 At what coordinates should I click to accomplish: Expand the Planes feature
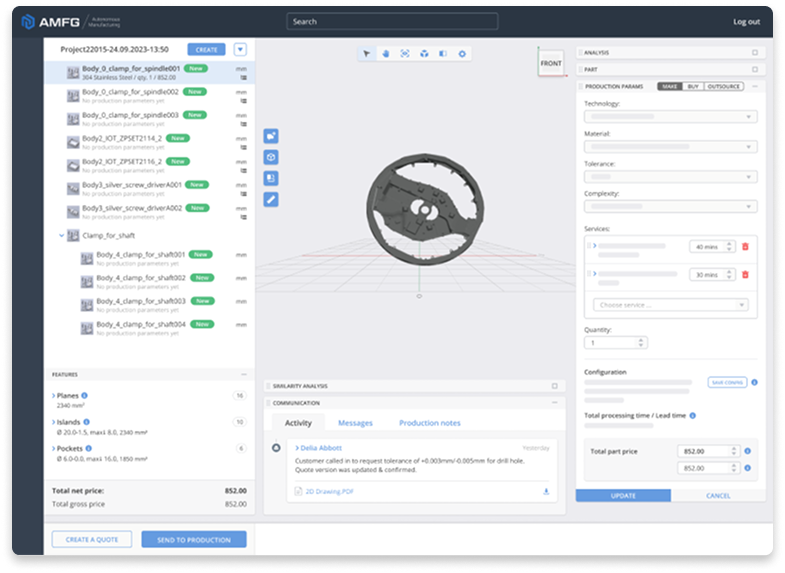[x=54, y=395]
